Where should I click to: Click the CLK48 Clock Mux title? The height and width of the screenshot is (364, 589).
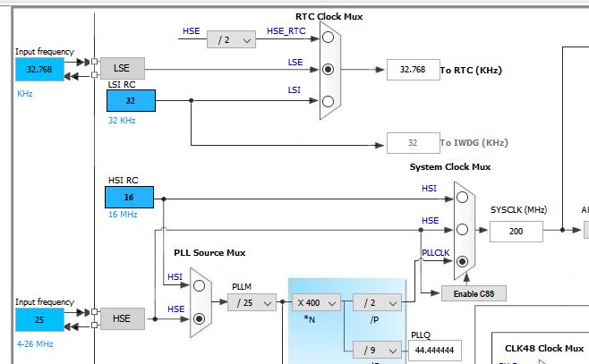tap(544, 348)
